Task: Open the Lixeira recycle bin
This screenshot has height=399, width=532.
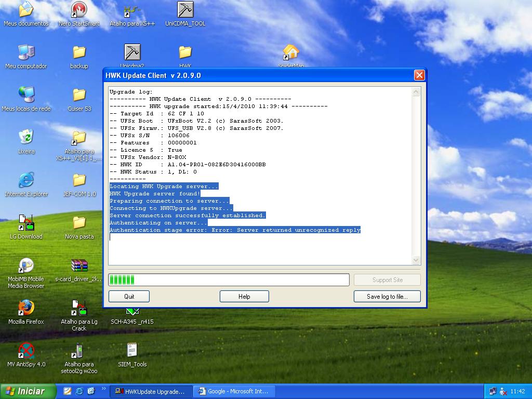Action: tap(26, 142)
